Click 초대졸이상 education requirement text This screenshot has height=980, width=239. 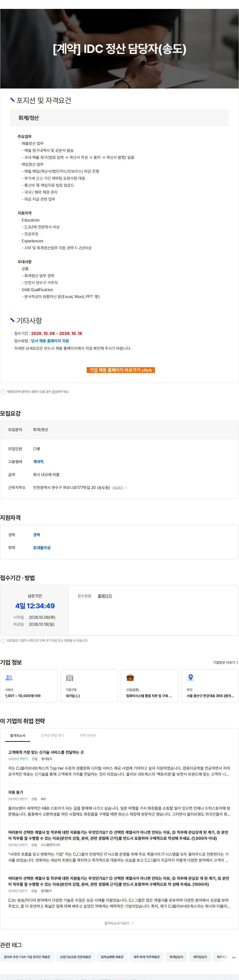point(42,547)
